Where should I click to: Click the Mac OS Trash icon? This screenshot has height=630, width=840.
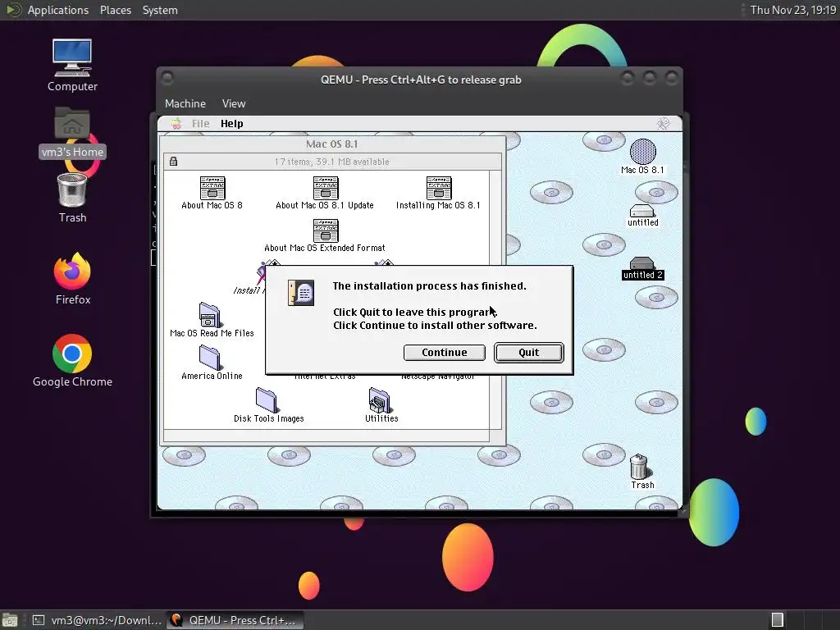pyautogui.click(x=639, y=467)
